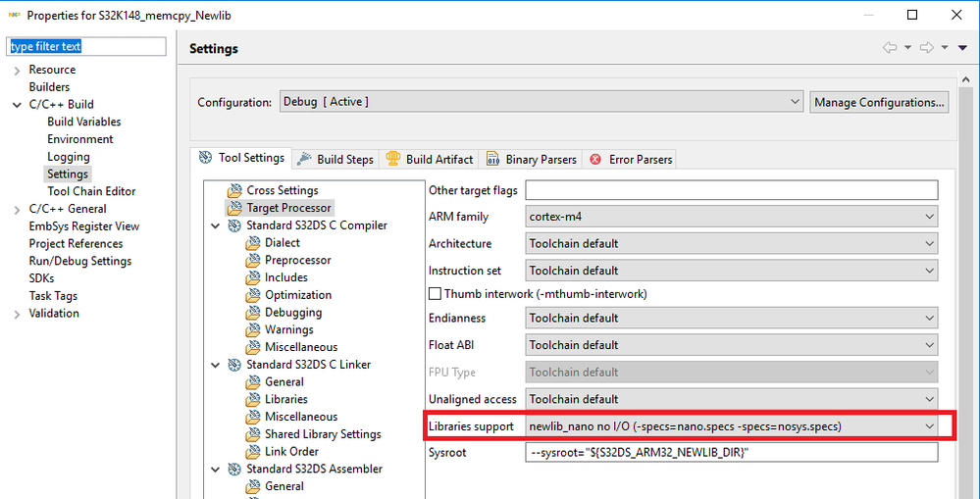The width and height of the screenshot is (980, 499).
Task: Click the NXP icon in the title bar
Action: [13, 15]
